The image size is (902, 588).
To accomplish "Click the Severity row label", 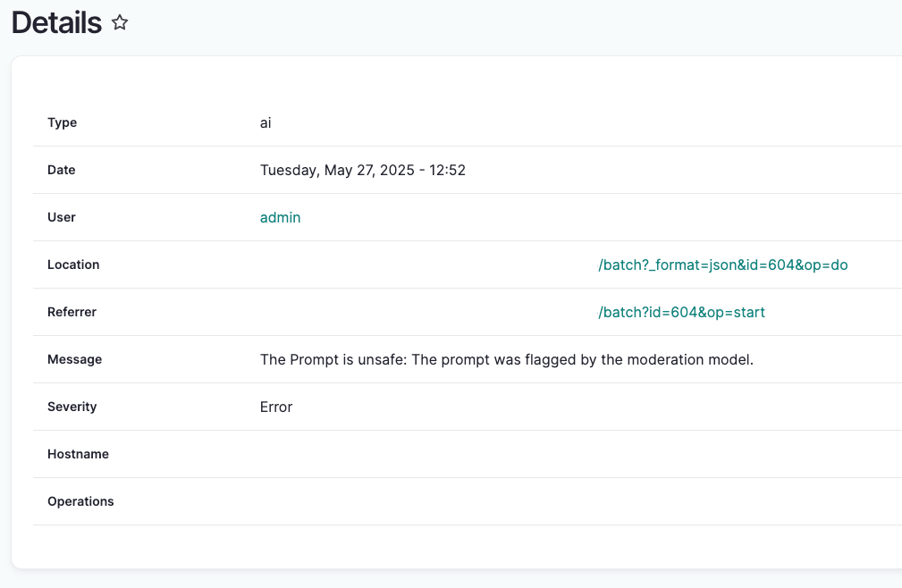I will tap(72, 407).
